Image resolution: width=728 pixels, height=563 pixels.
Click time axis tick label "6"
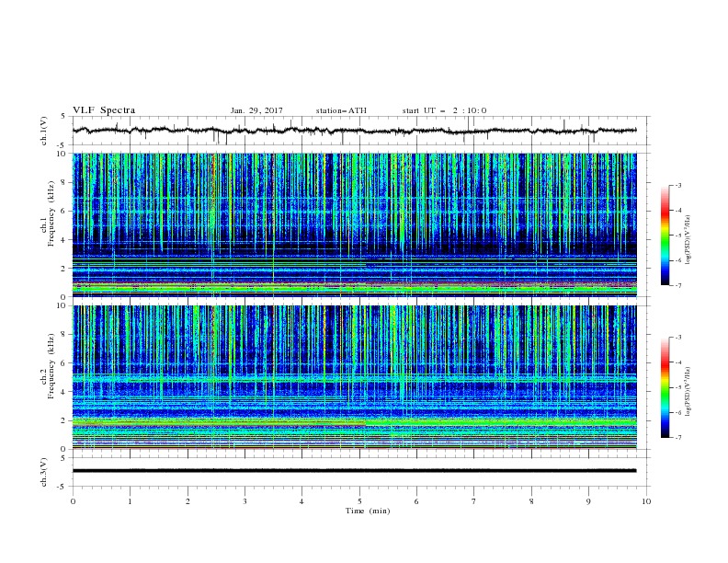[417, 501]
